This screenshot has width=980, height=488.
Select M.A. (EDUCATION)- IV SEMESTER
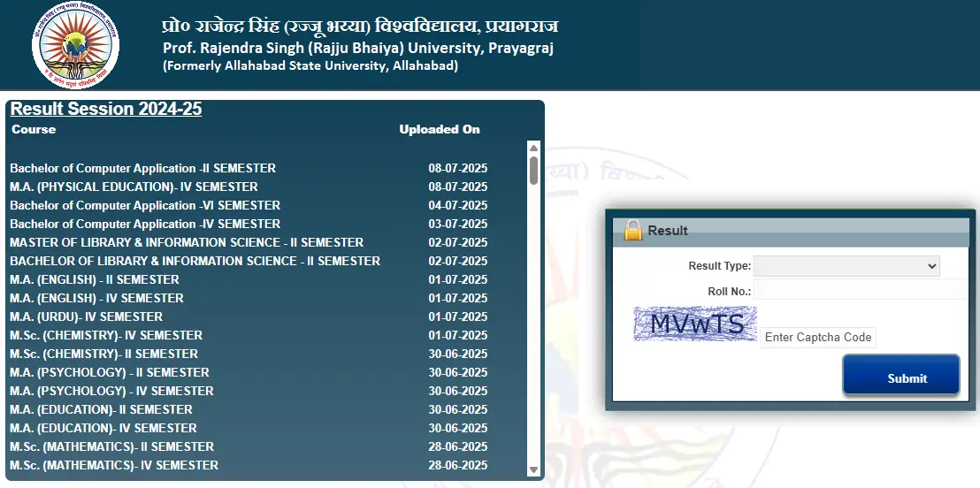point(103,428)
